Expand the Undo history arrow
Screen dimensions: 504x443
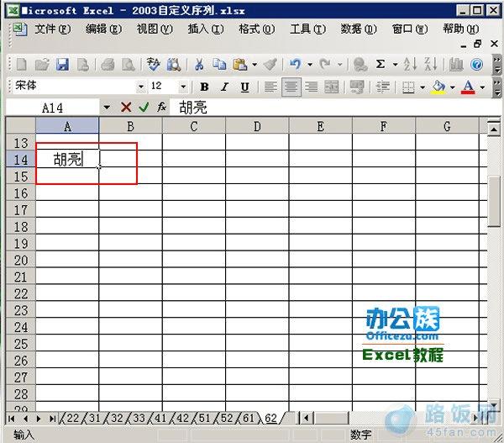pos(310,65)
